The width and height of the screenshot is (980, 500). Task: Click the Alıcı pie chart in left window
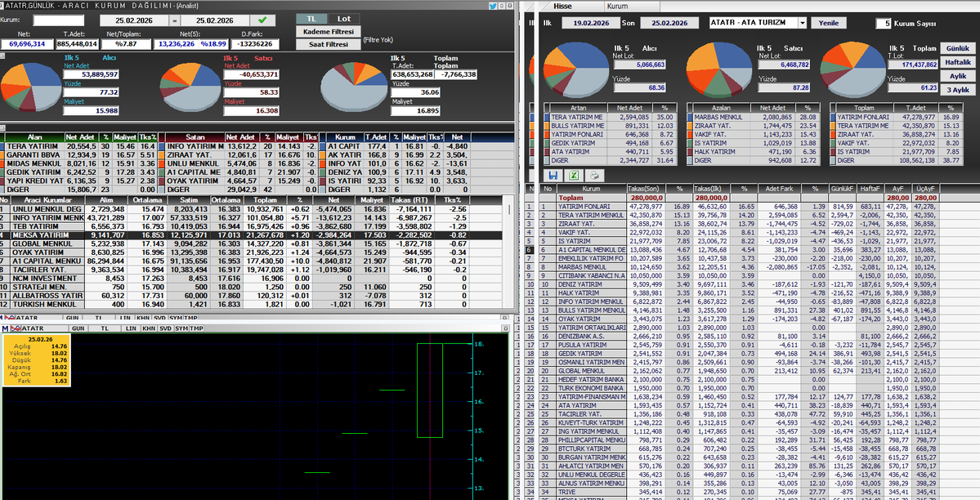[x=31, y=87]
